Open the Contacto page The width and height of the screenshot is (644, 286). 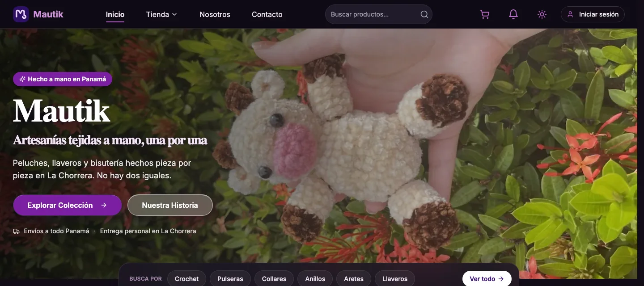pyautogui.click(x=267, y=14)
